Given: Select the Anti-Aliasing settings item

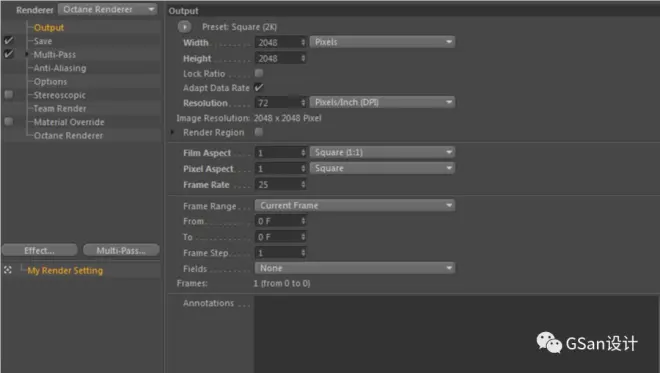Looking at the screenshot, I should pos(60,68).
